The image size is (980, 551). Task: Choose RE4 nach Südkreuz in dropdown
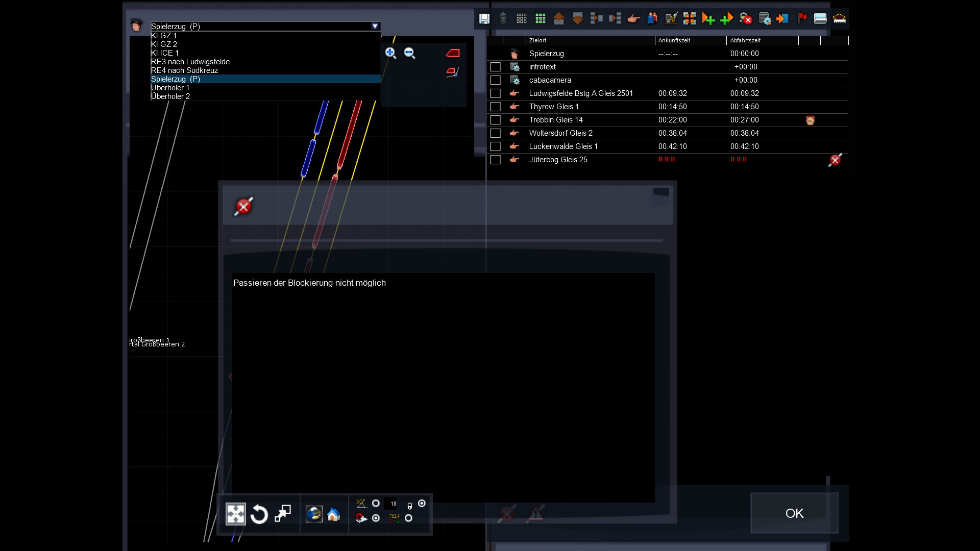click(x=184, y=70)
